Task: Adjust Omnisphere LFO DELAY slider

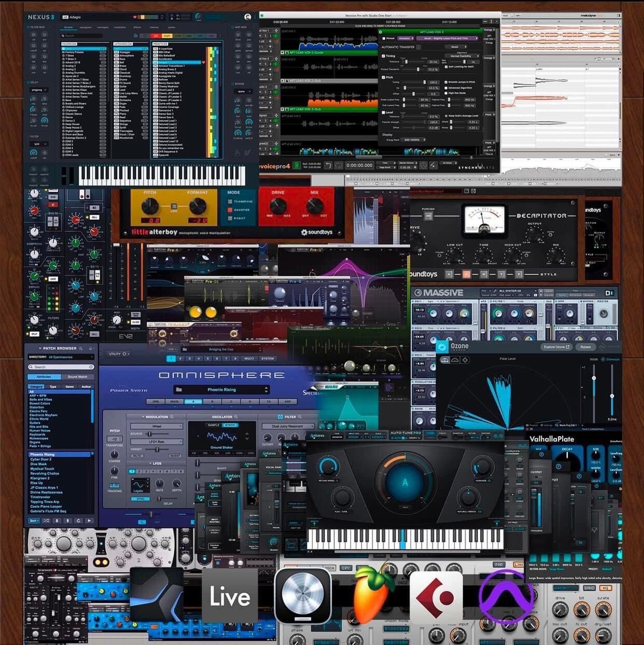Action: (167, 498)
